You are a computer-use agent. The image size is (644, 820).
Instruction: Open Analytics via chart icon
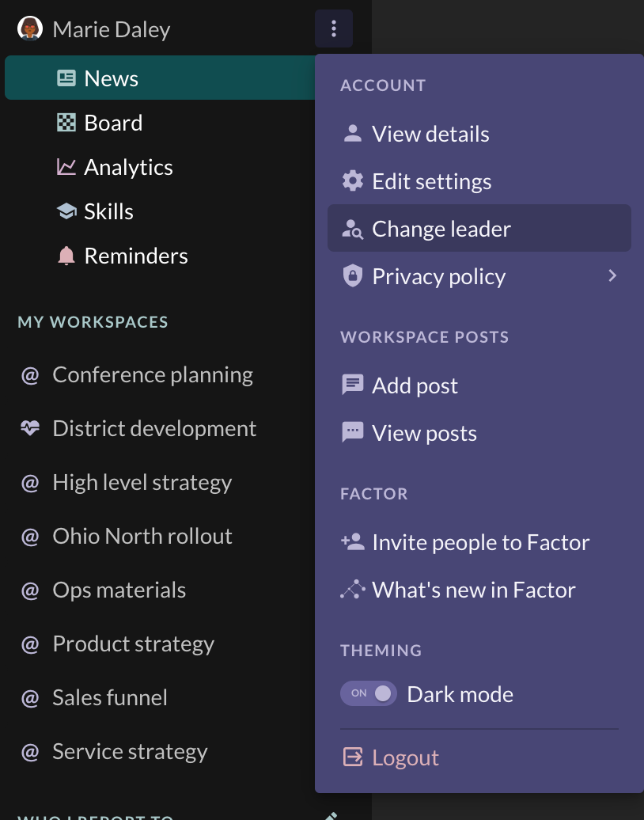67,166
